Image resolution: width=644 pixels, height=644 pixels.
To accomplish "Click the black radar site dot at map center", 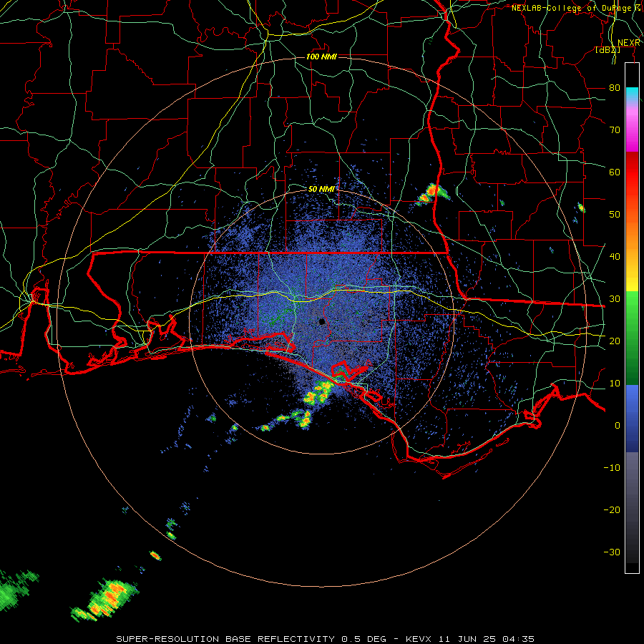I will (x=322, y=321).
